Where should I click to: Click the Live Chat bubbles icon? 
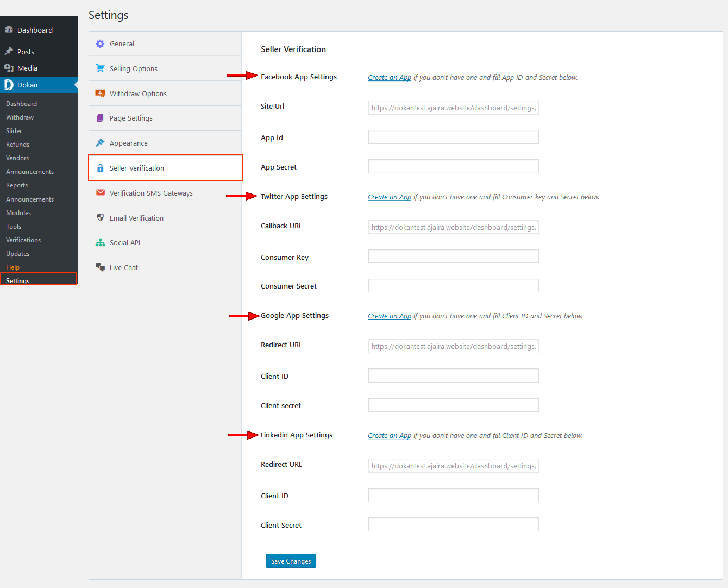(x=101, y=267)
